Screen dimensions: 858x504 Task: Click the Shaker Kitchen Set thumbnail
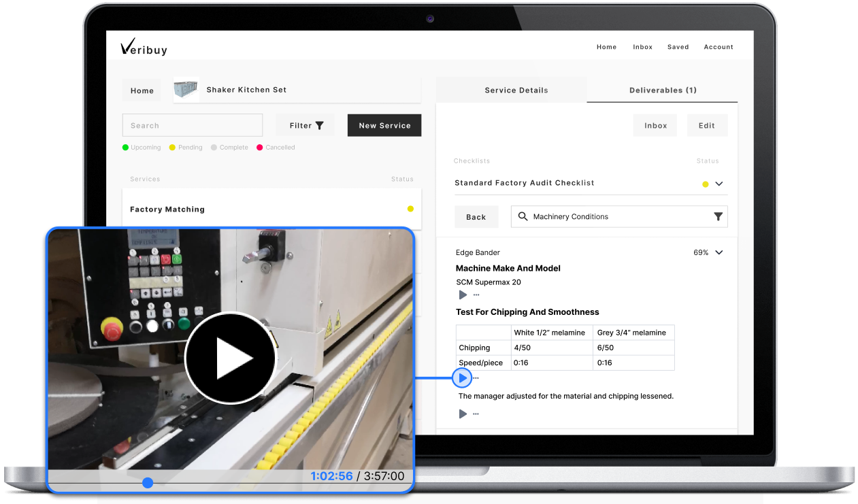coord(186,90)
